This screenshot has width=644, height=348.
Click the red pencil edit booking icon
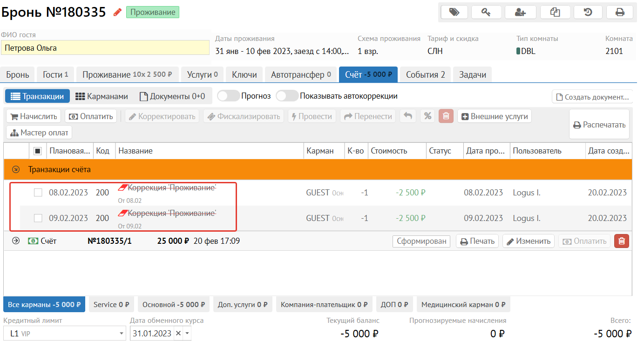tap(117, 12)
